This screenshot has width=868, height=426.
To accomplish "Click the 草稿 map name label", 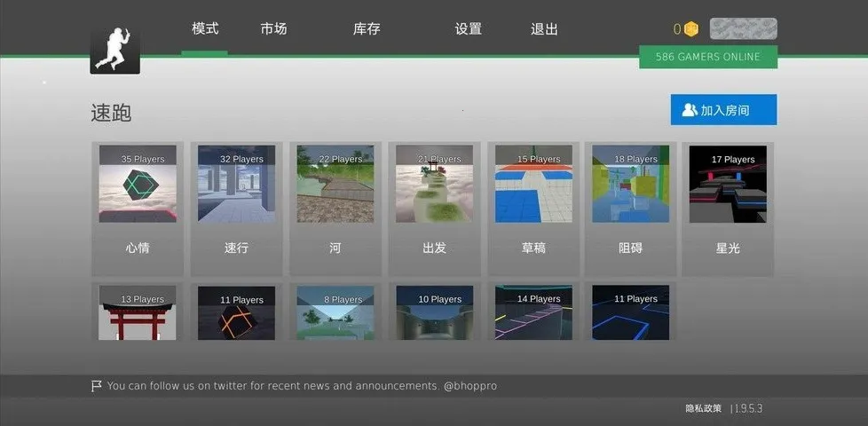I will 533,248.
